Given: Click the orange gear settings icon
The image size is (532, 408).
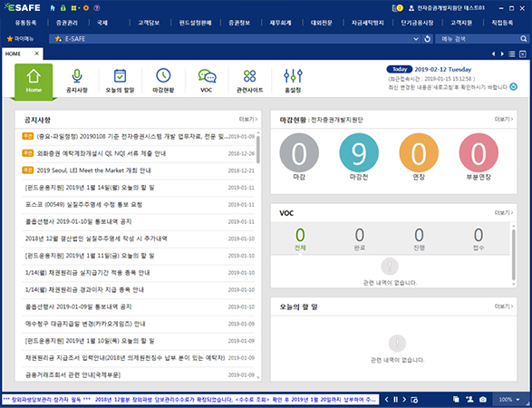Looking at the screenshot, I should 86,8.
